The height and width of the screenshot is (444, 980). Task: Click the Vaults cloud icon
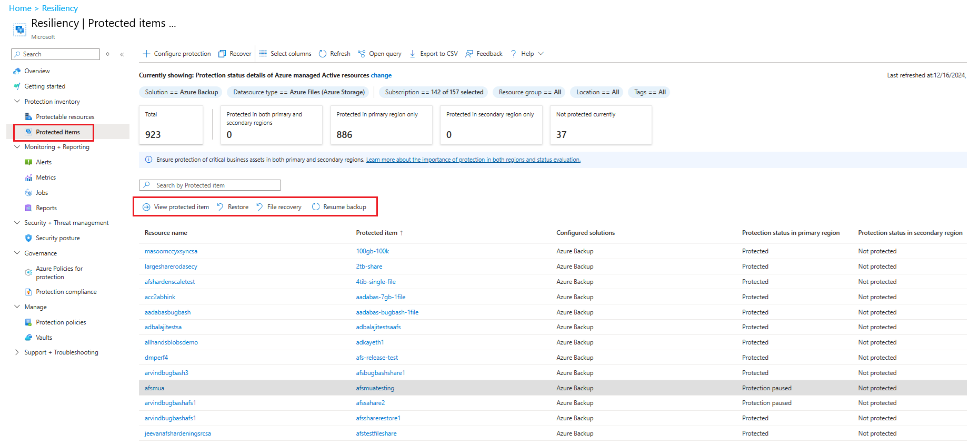pyautogui.click(x=28, y=338)
